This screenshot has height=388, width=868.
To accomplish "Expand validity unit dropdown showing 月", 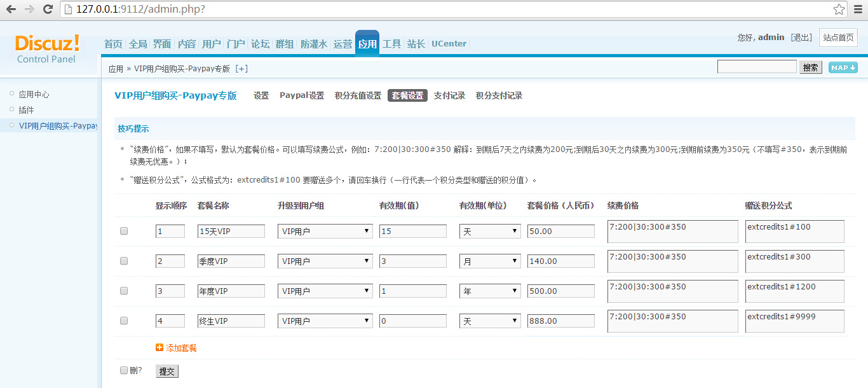I will click(x=489, y=261).
